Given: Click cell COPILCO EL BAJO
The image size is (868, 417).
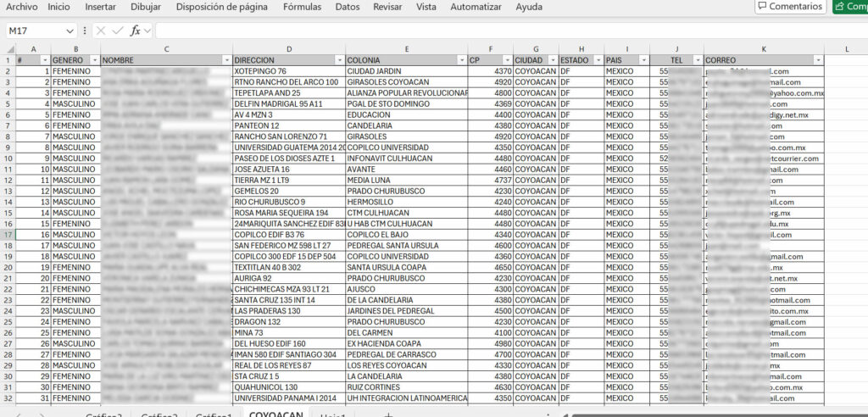Looking at the screenshot, I should click(x=406, y=235).
